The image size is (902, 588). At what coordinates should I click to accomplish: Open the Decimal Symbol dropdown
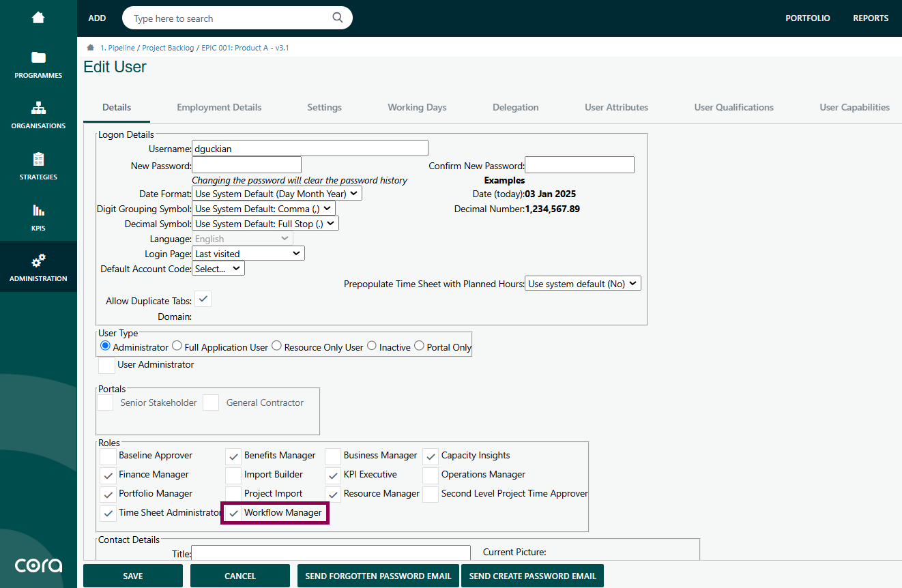(x=265, y=224)
